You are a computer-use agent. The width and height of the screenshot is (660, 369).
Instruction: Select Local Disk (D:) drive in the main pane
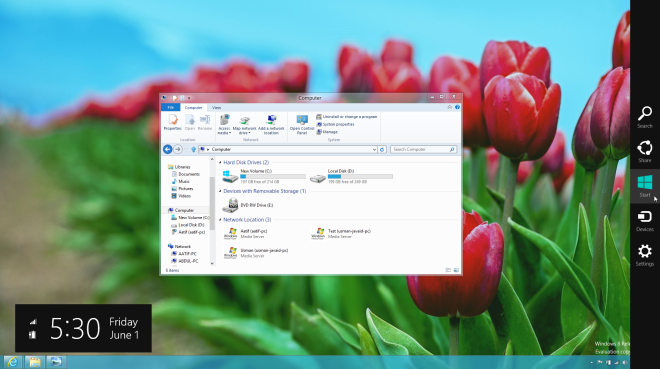pyautogui.click(x=351, y=176)
